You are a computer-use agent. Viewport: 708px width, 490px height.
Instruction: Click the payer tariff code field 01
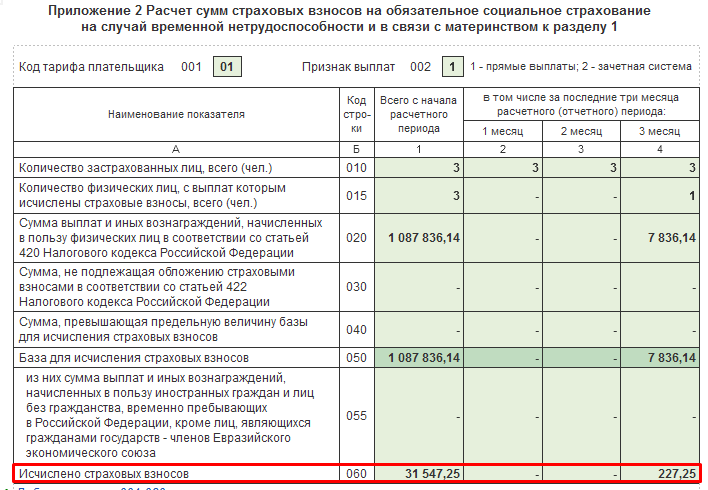coord(227,67)
